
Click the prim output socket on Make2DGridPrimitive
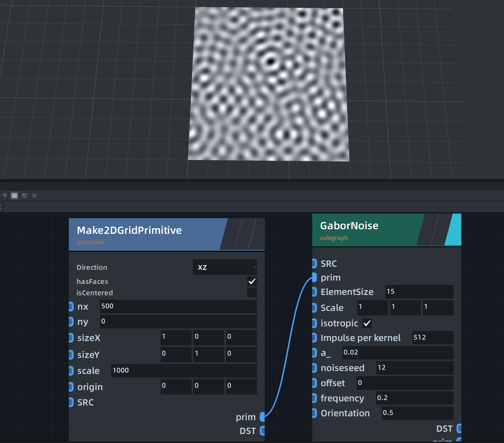tap(262, 417)
